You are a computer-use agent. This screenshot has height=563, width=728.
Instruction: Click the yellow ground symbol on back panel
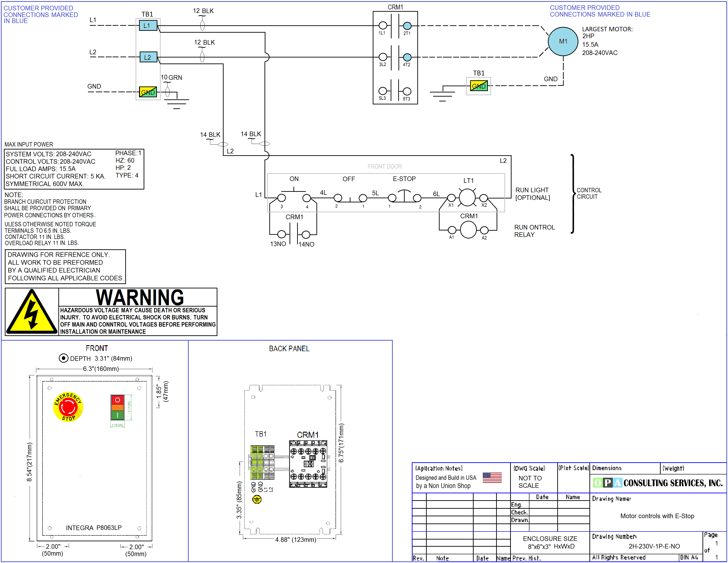[x=257, y=499]
